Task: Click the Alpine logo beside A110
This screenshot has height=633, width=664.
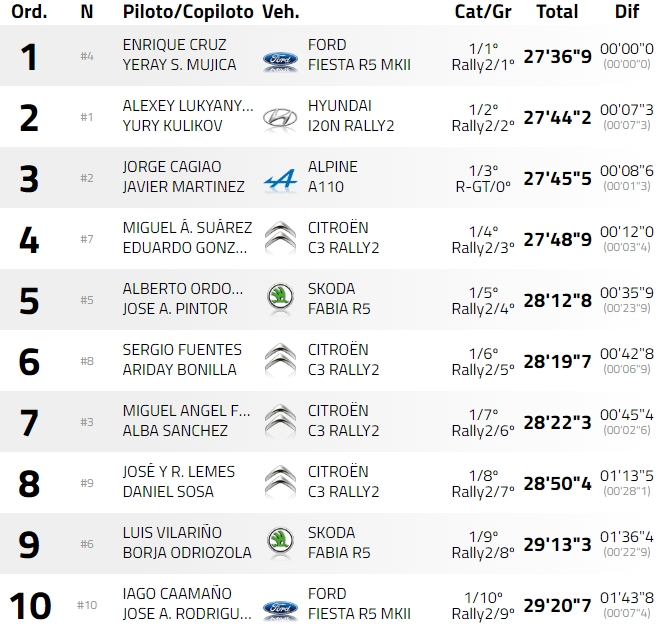Action: click(279, 180)
